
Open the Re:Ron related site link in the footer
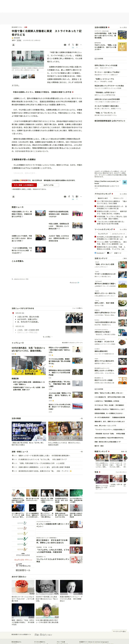pyautogui.click(x=43, y=635)
